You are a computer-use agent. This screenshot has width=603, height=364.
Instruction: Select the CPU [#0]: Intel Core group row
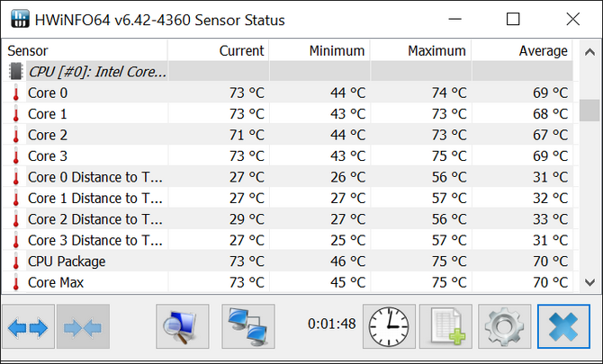(x=288, y=71)
